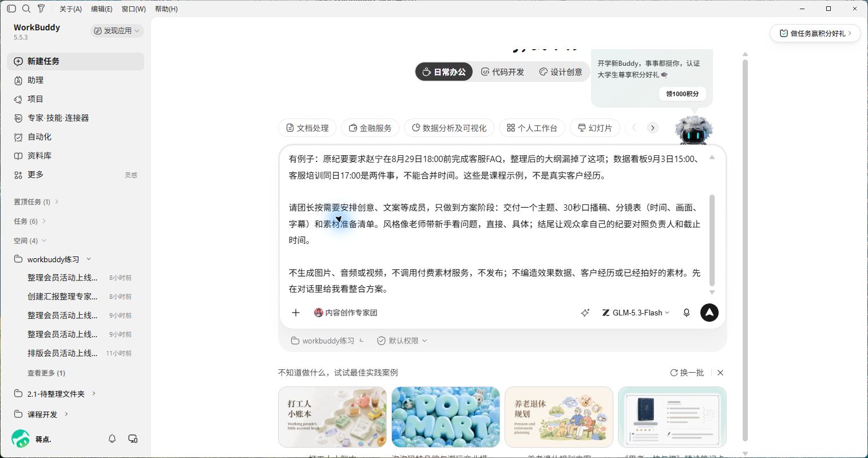Click the robot mascot avatar

click(x=693, y=131)
